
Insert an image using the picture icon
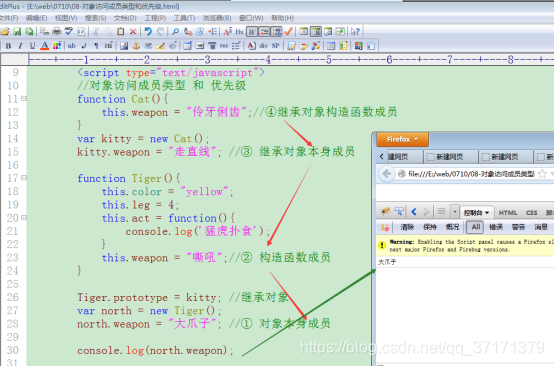point(124,46)
